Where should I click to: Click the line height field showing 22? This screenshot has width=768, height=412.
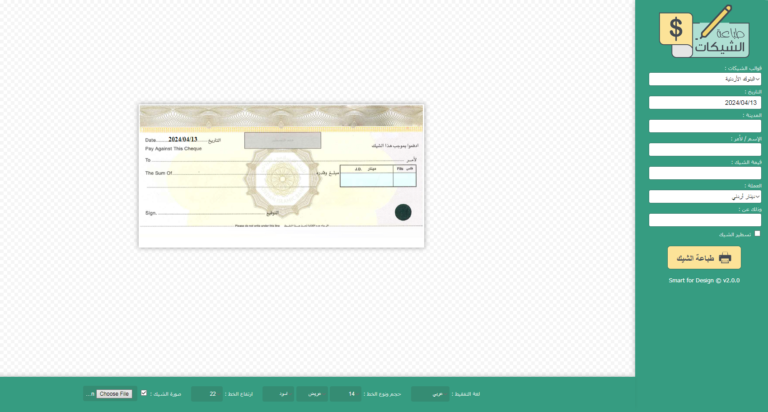207,394
